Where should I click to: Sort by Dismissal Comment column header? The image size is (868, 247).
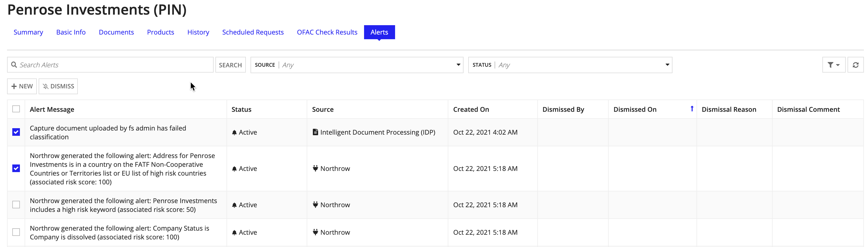coord(808,109)
